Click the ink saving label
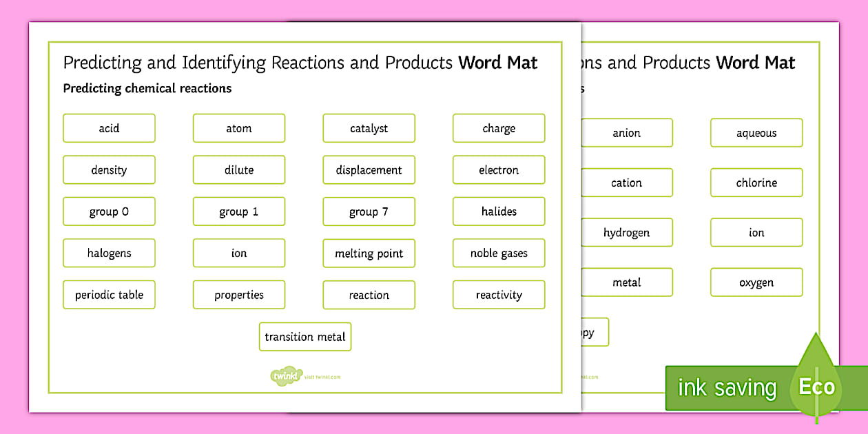The width and height of the screenshot is (868, 434). (725, 387)
